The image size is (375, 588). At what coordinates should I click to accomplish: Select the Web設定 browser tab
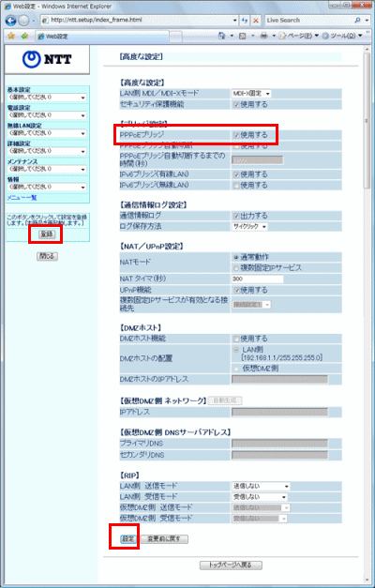coord(102,37)
